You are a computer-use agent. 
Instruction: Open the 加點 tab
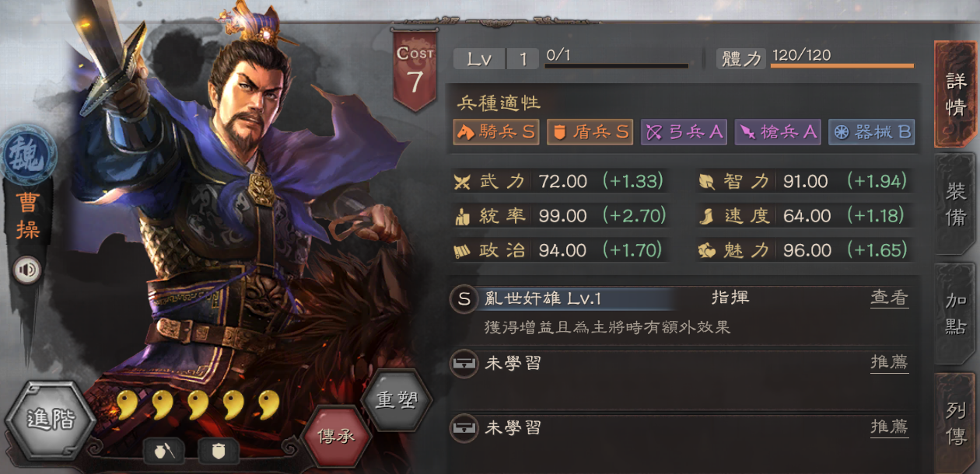pyautogui.click(x=956, y=314)
